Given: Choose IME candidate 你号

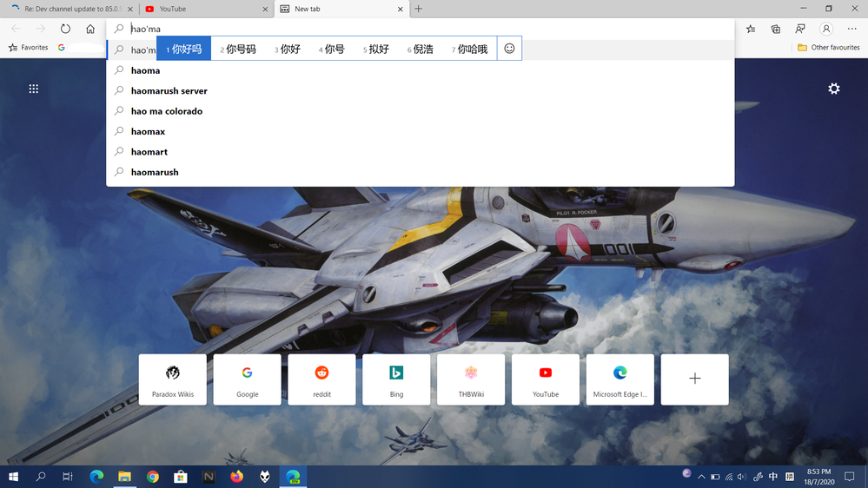Looking at the screenshot, I should [332, 49].
